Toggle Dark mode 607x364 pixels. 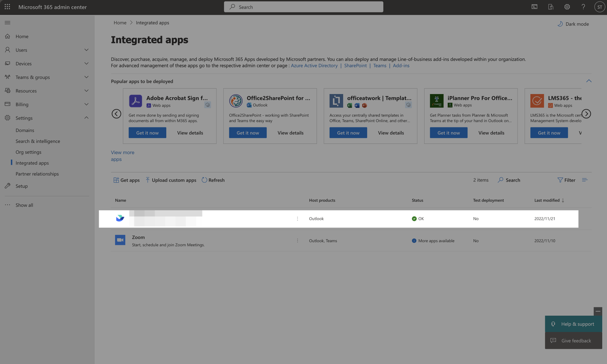573,24
